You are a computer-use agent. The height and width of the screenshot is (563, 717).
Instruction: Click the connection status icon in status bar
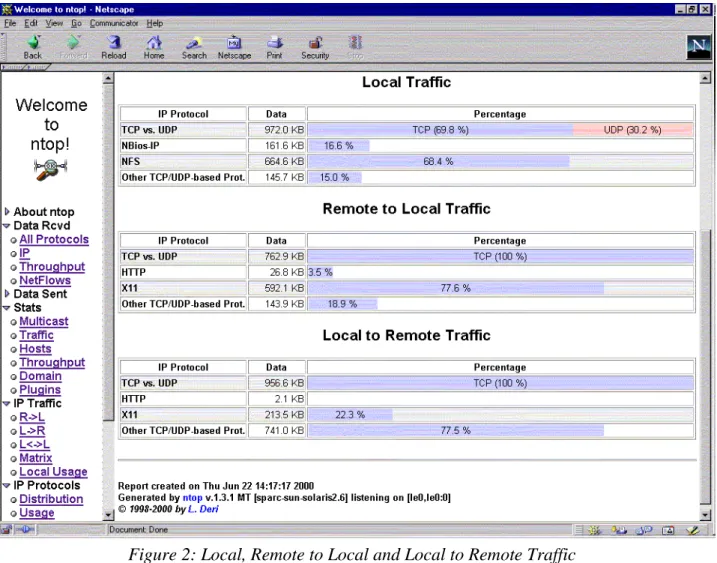click(x=25, y=530)
